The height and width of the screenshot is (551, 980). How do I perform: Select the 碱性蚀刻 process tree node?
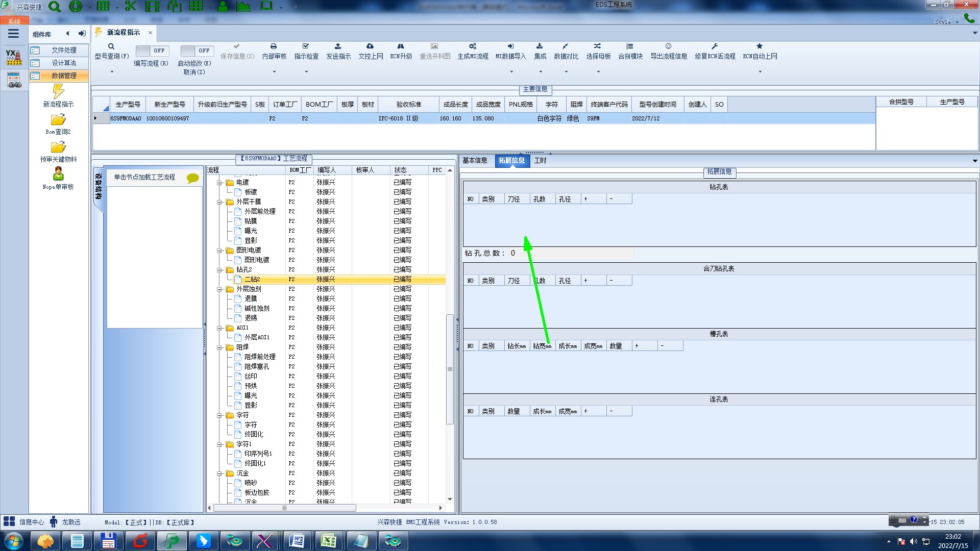[x=256, y=308]
